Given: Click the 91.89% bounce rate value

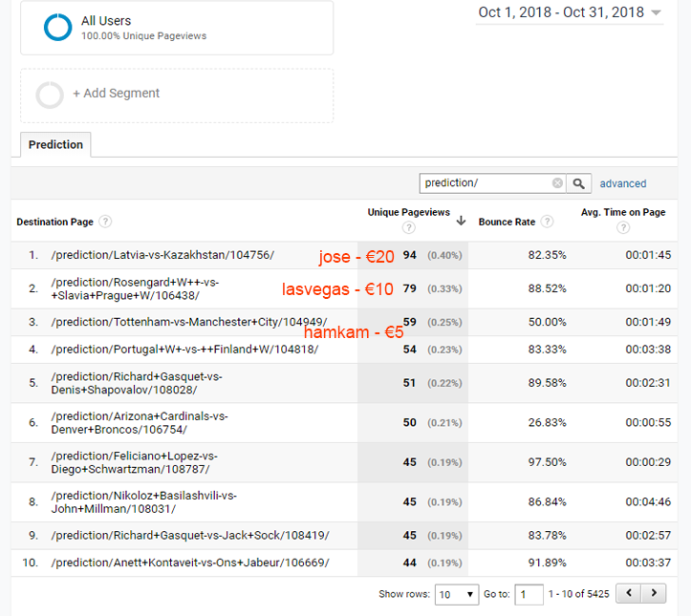Looking at the screenshot, I should [x=547, y=563].
